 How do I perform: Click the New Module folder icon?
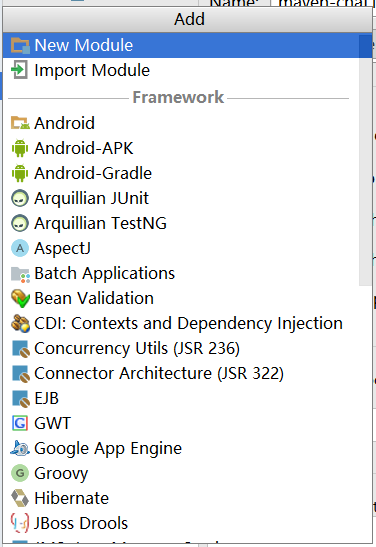[20, 45]
